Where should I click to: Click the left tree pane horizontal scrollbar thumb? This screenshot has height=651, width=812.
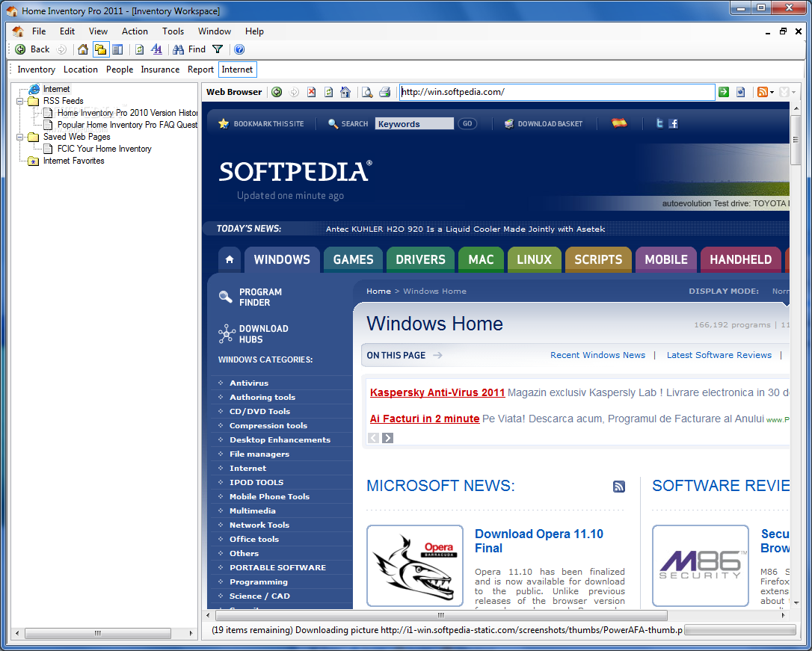click(98, 633)
